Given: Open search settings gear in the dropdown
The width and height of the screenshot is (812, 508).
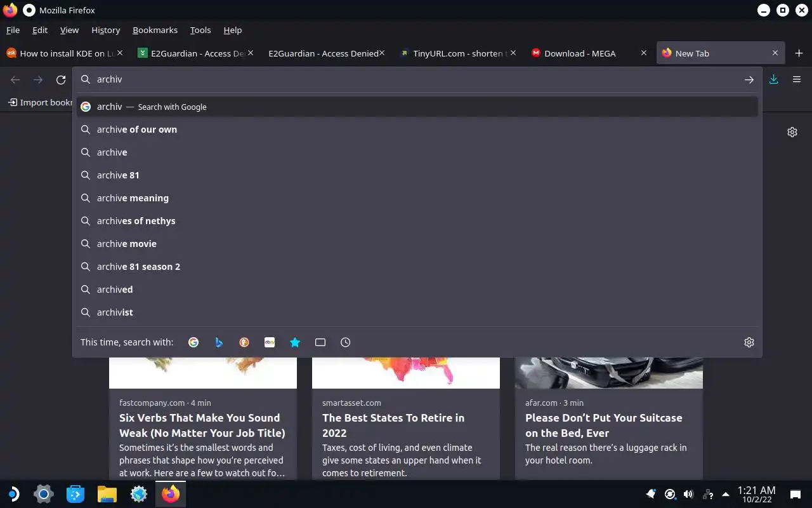Looking at the screenshot, I should point(749,342).
